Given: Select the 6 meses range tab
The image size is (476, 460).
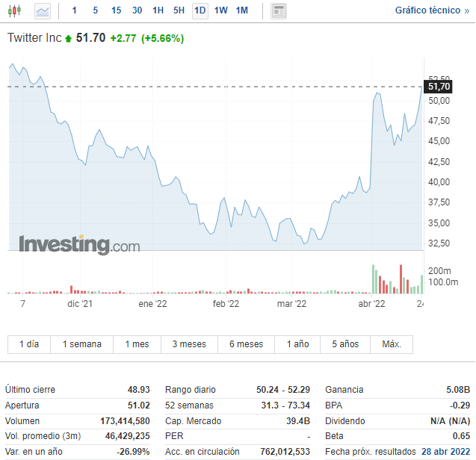Looking at the screenshot, I should pyautogui.click(x=246, y=344).
